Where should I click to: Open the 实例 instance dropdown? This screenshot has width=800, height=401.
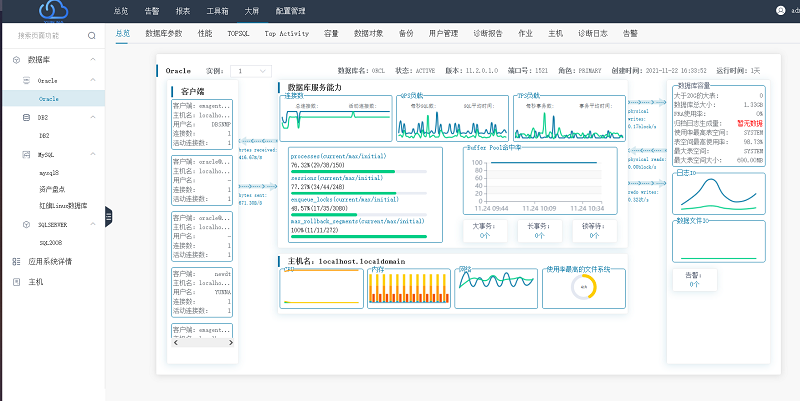[250, 71]
